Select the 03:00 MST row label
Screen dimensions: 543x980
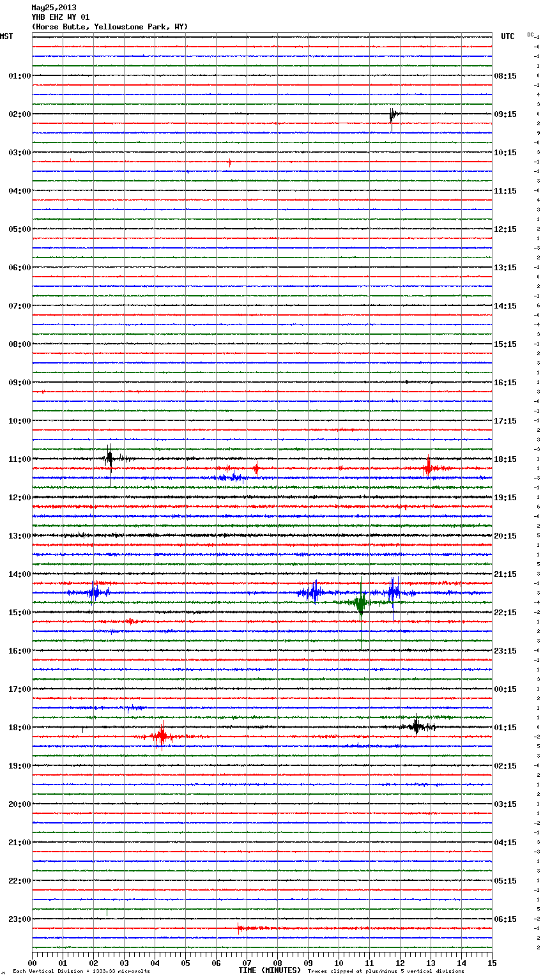tap(20, 153)
